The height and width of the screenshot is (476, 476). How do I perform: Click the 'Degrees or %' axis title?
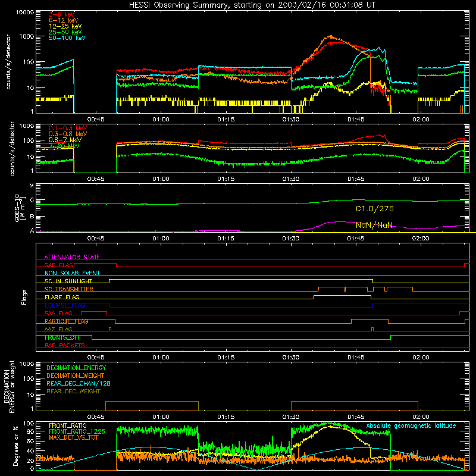coord(15,446)
